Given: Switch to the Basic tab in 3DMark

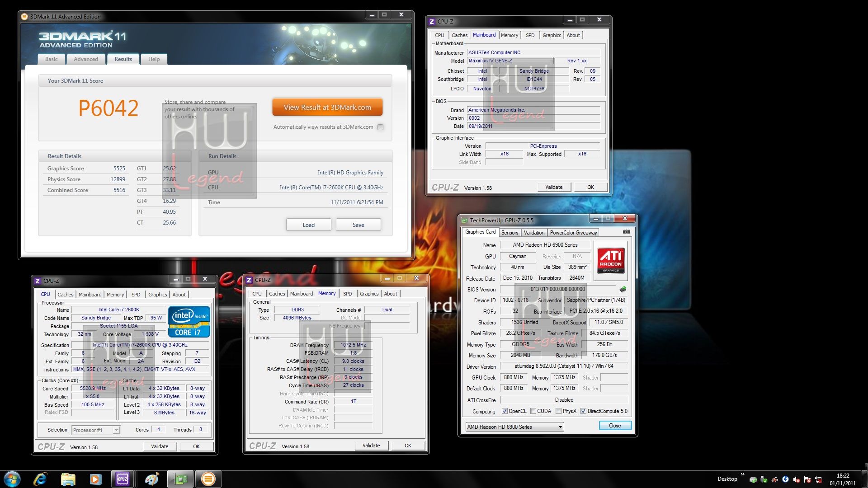Looking at the screenshot, I should point(51,59).
